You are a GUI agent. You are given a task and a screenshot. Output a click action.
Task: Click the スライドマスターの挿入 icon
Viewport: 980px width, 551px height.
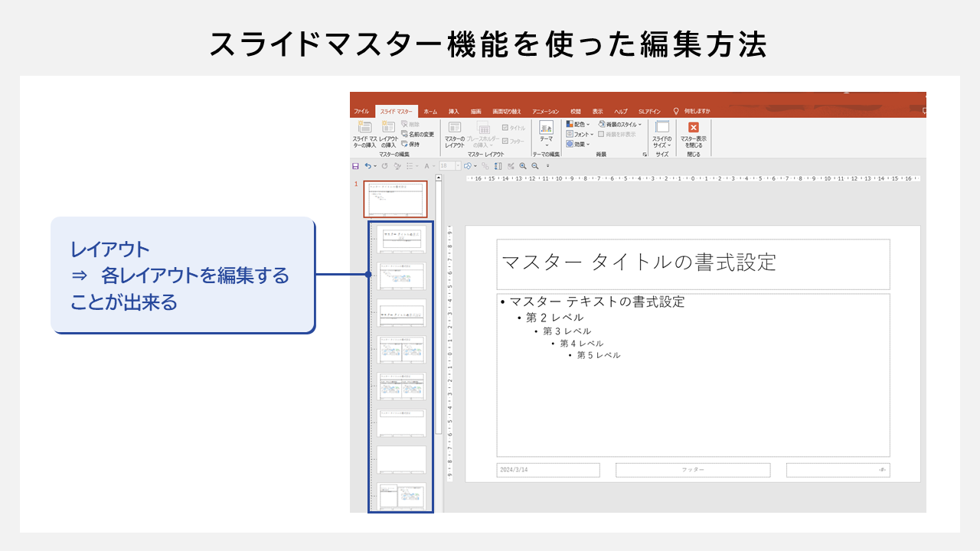(x=364, y=127)
